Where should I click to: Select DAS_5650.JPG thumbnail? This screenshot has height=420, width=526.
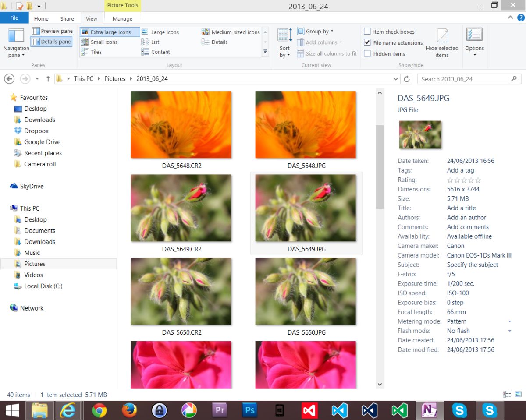(x=306, y=291)
